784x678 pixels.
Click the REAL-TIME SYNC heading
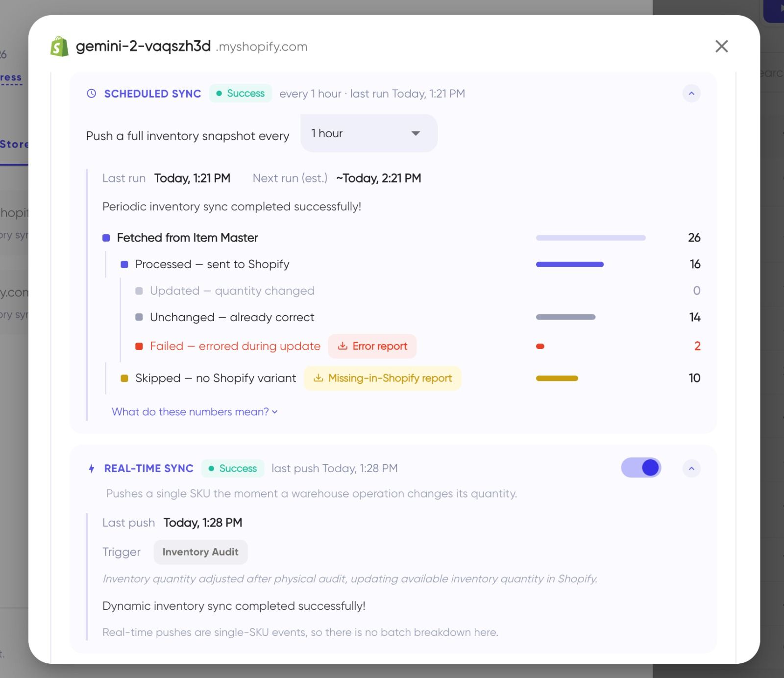click(149, 468)
